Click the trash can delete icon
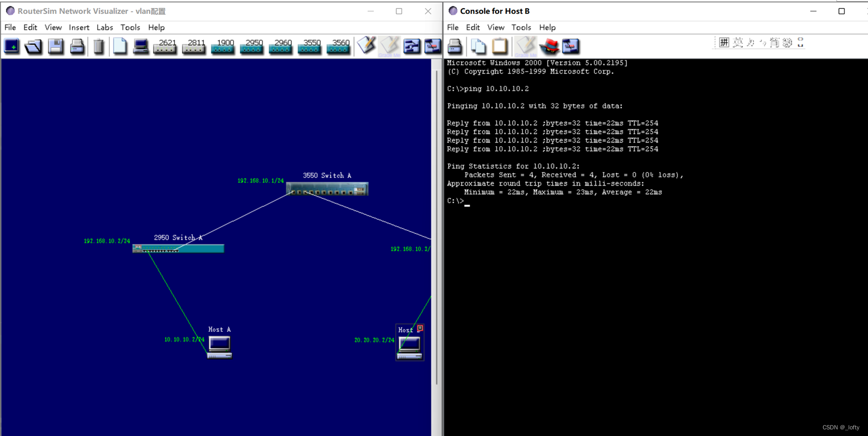This screenshot has height=436, width=868. (x=99, y=46)
